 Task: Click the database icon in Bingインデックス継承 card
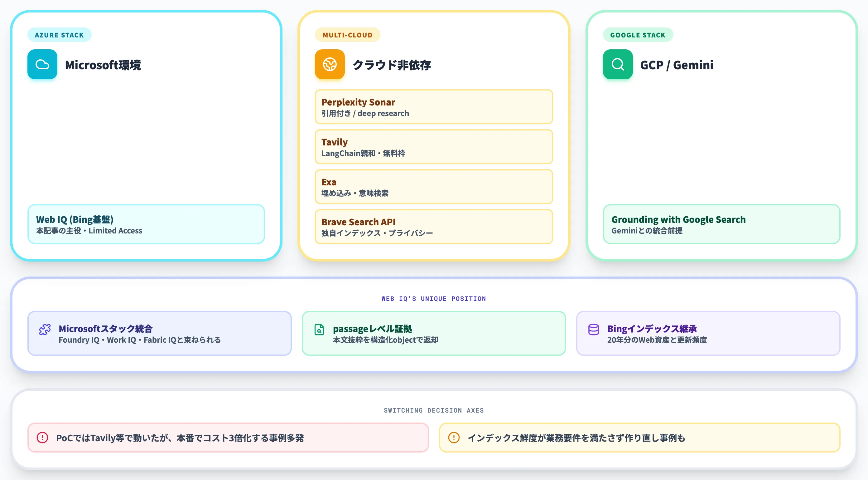point(593,330)
